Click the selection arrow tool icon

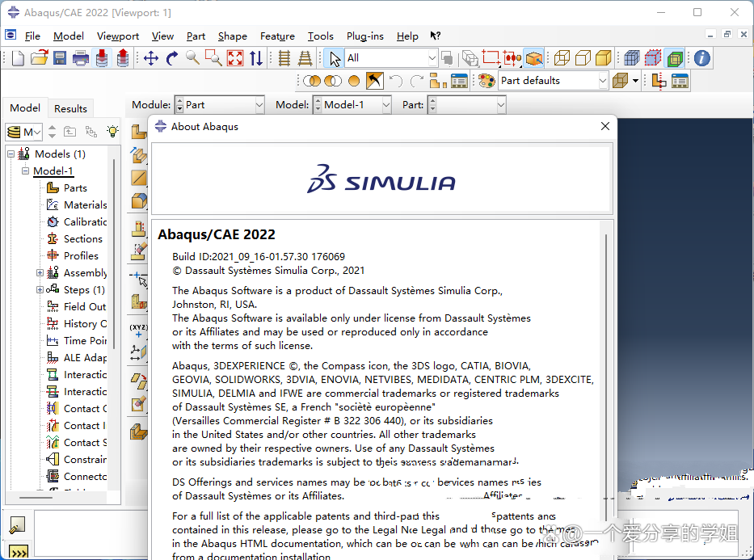point(335,59)
